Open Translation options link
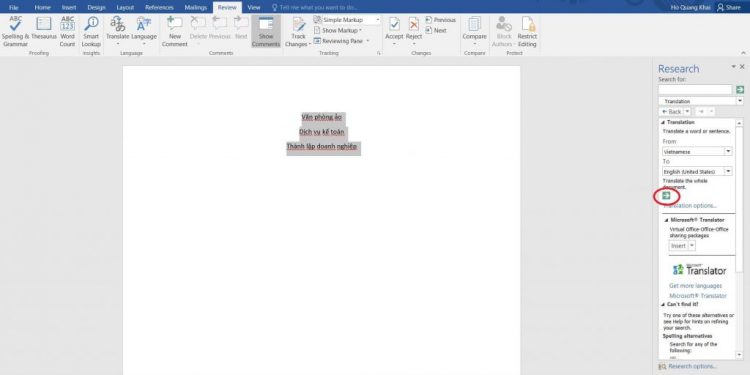750x375 pixels. tap(689, 206)
